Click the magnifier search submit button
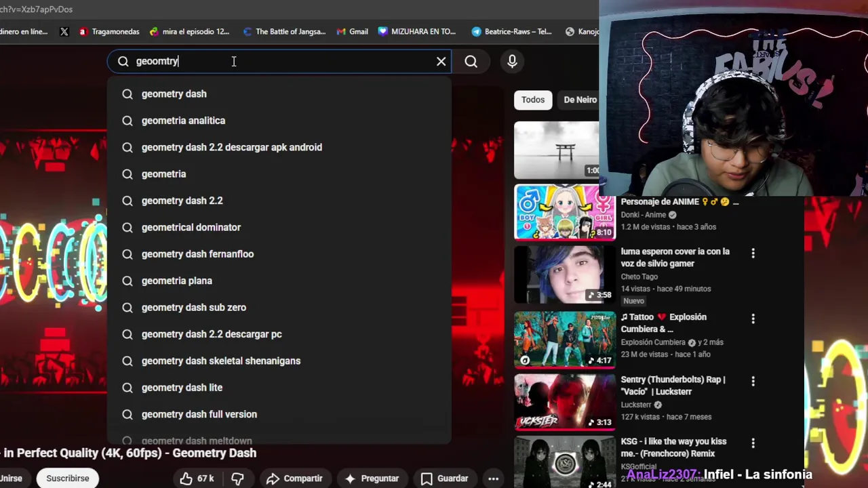The height and width of the screenshot is (488, 868). point(471,62)
